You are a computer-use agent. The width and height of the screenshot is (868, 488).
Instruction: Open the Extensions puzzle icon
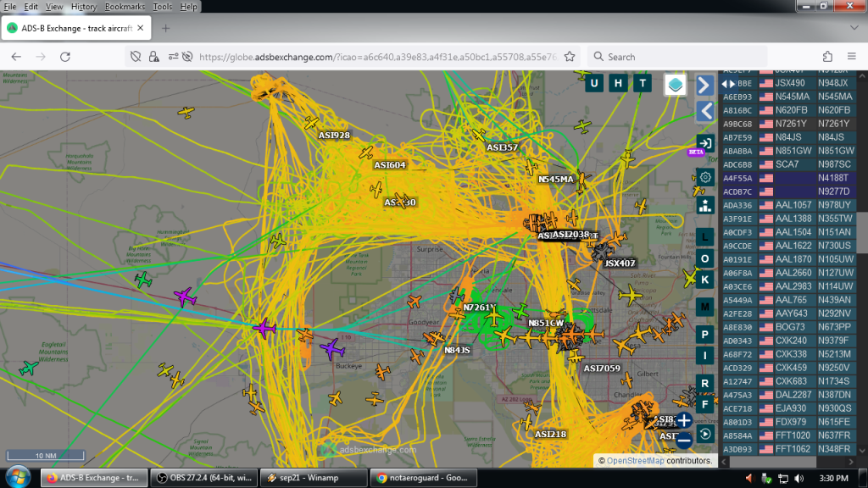827,57
